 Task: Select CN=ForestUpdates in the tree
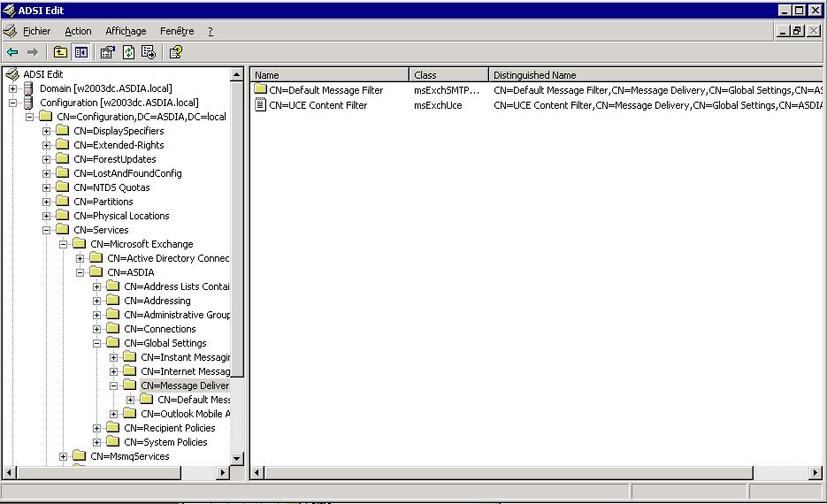(x=115, y=159)
